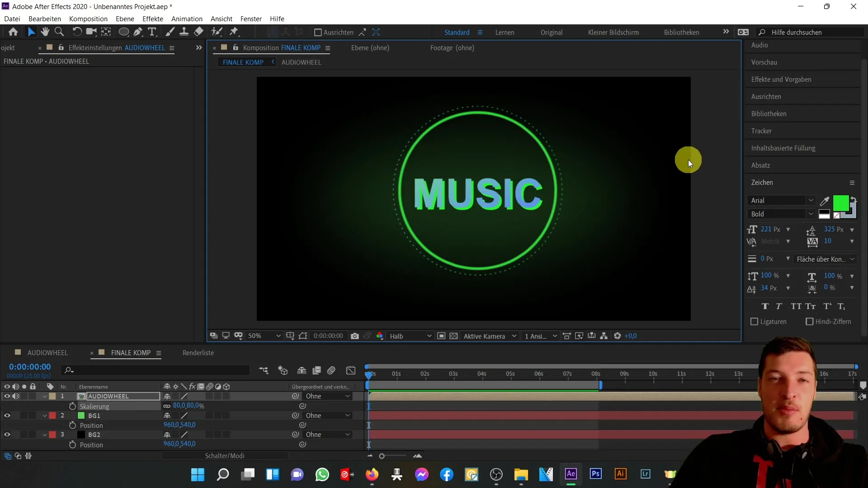Viewport: 868px width, 488px height.
Task: Select the Eraser tool
Action: click(x=198, y=32)
